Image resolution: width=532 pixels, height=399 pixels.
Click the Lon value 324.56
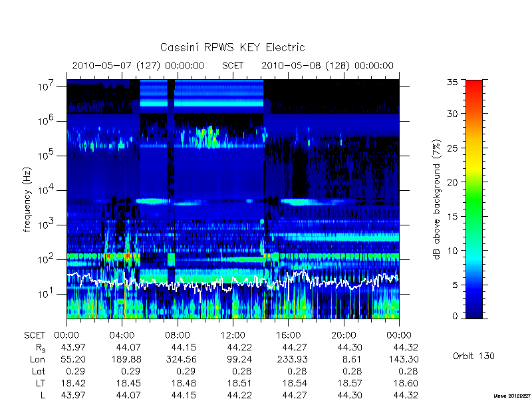tap(180, 359)
